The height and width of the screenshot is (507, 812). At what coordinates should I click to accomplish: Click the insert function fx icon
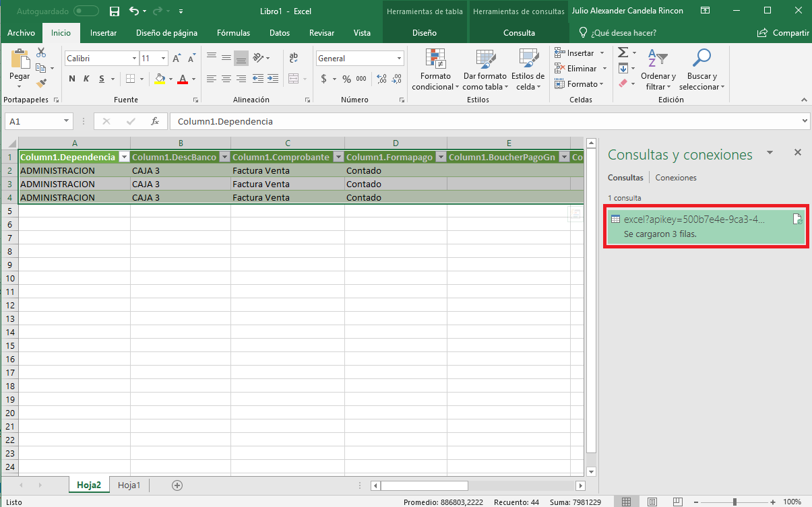pyautogui.click(x=155, y=121)
